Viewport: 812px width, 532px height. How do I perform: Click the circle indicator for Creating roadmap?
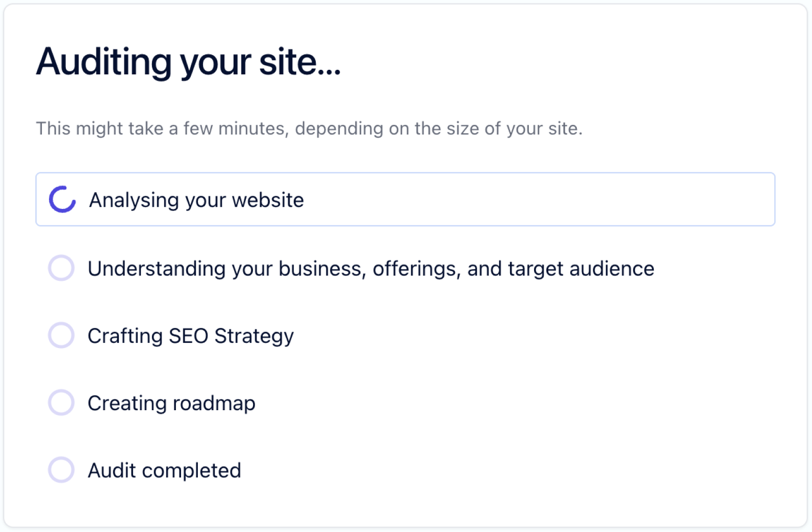pyautogui.click(x=61, y=402)
